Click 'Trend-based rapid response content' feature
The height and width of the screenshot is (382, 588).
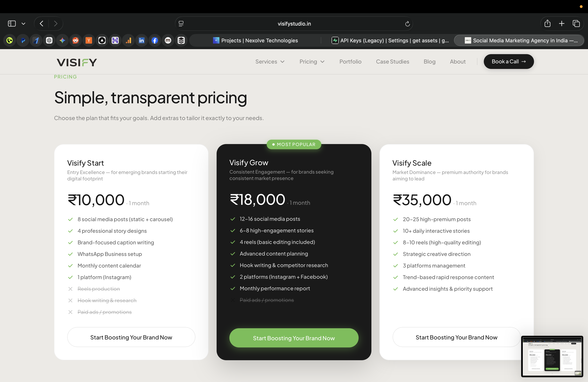(448, 277)
